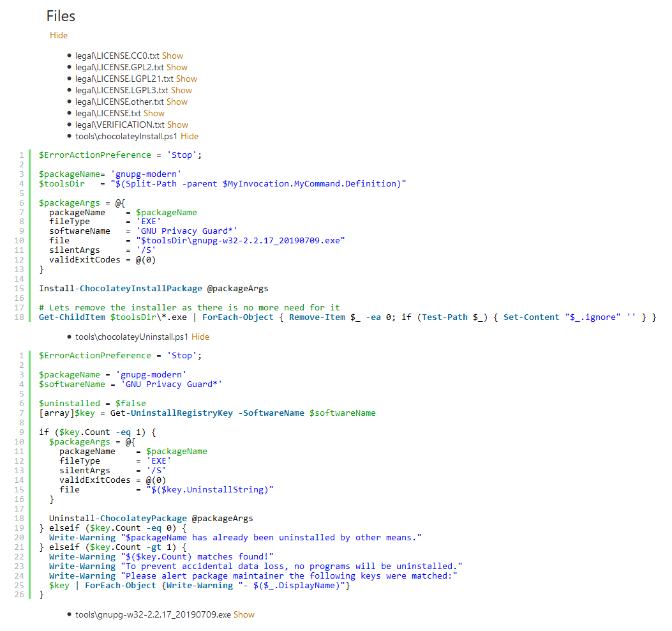
Task: Click warning 'Please alert package maintainer'
Action: [253, 575]
